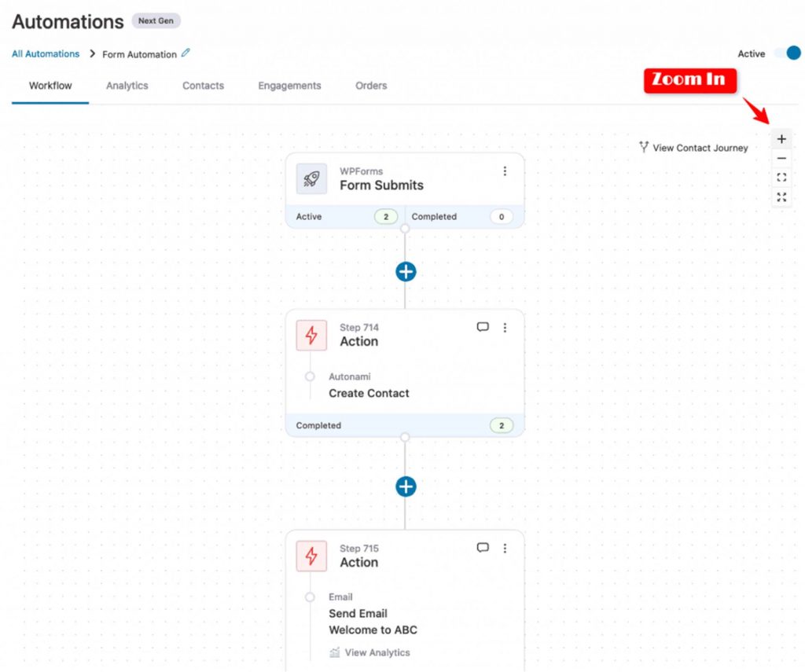Click the rocket icon on Form Submits
Image resolution: width=805 pixels, height=672 pixels.
point(311,178)
